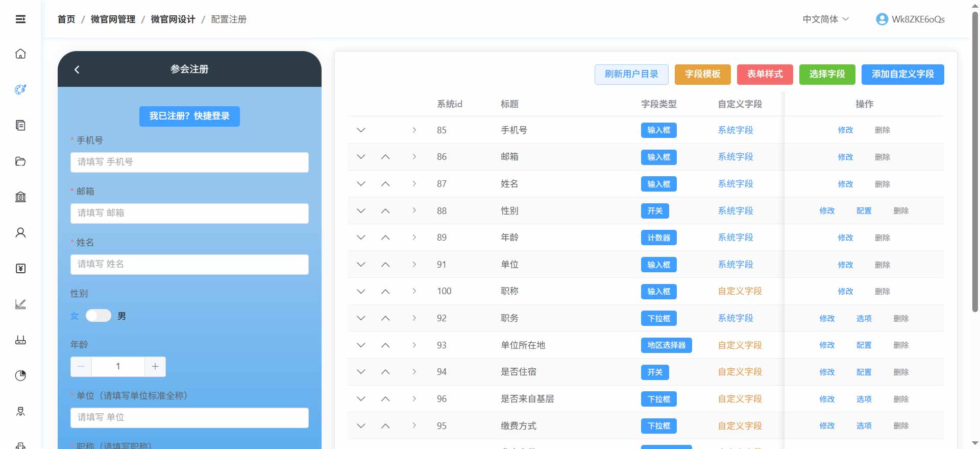Open the palette design icon in sidebar
980x449 pixels.
tap(20, 89)
